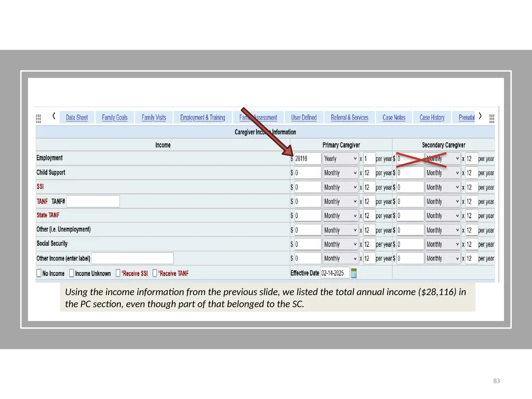Click the Effective Date field
The image size is (532, 399).
[x=335, y=273]
